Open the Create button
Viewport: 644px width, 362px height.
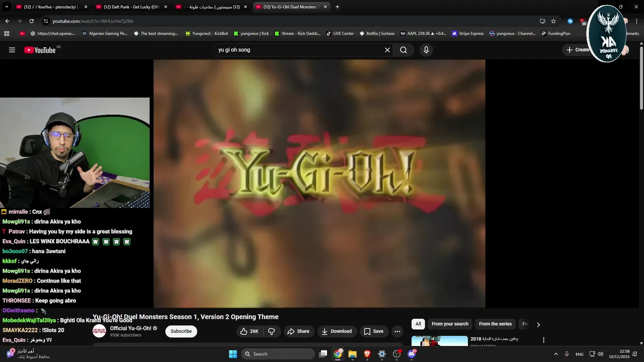coord(578,50)
